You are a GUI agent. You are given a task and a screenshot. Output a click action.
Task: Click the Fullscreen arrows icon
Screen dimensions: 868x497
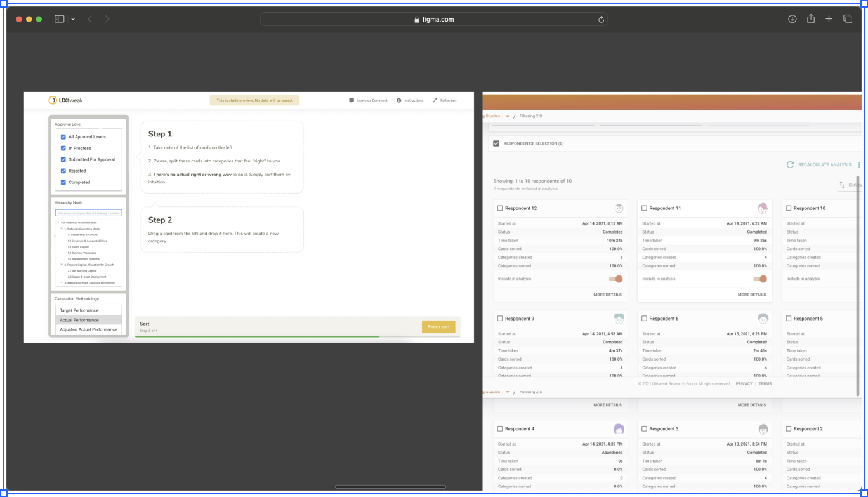[435, 100]
